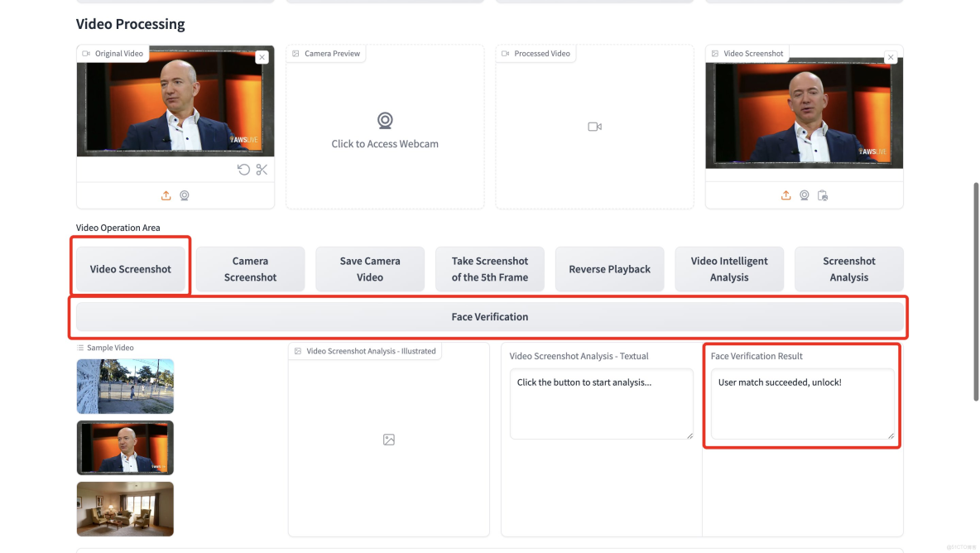The height and width of the screenshot is (553, 980).
Task: Click the Video Screenshot button
Action: [x=130, y=268]
